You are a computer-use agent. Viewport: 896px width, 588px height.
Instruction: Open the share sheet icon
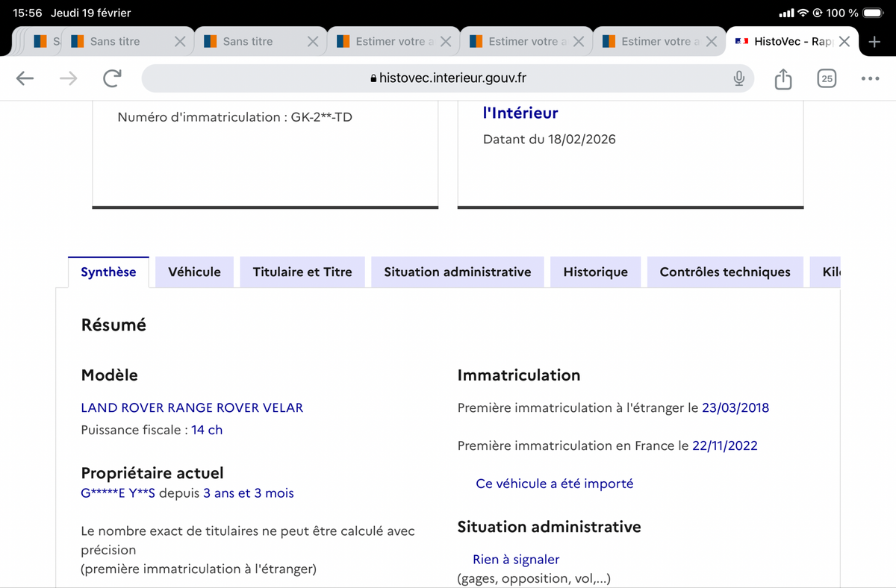[783, 78]
